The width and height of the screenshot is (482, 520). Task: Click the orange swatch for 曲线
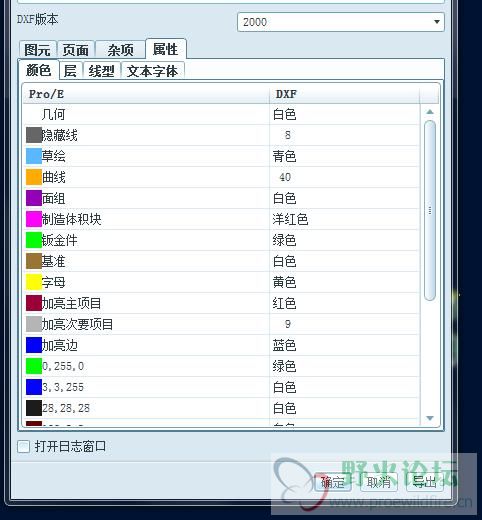[34, 177]
